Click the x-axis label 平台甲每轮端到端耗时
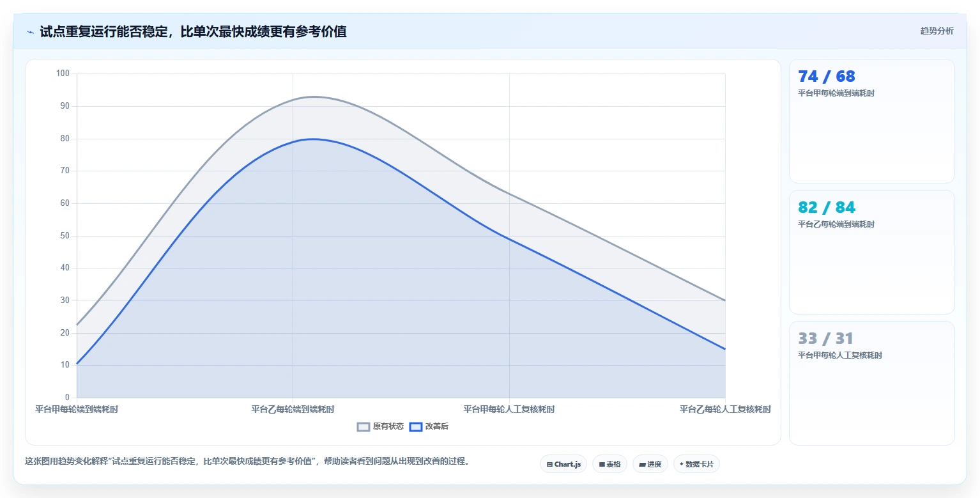The height and width of the screenshot is (498, 980). coord(77,409)
